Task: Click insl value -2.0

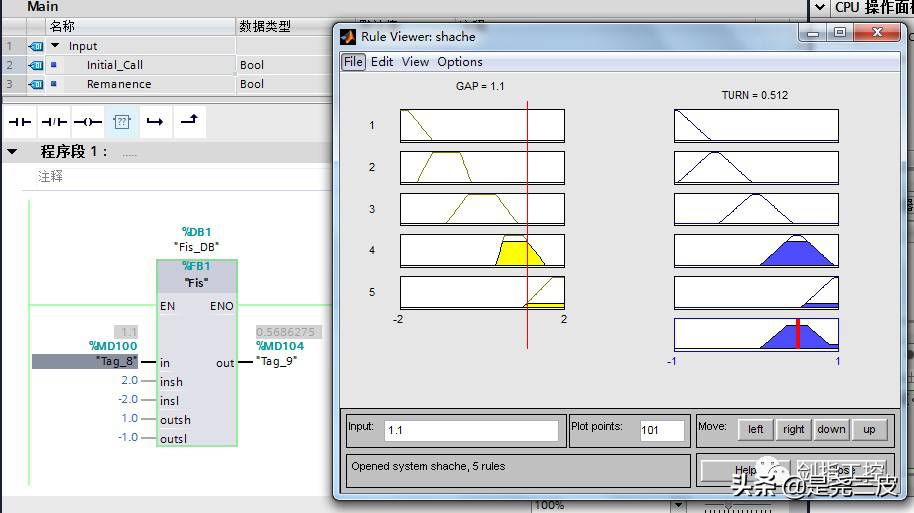Action: (128, 400)
